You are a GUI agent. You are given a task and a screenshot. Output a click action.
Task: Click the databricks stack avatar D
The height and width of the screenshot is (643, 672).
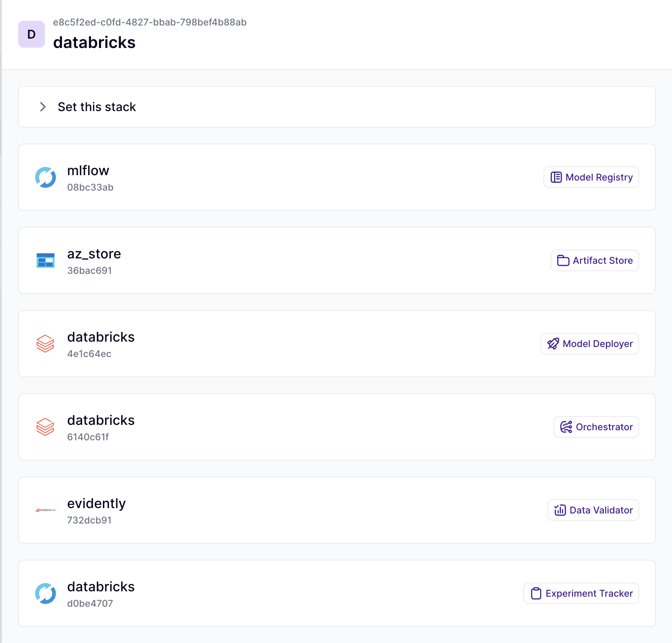[x=32, y=34]
